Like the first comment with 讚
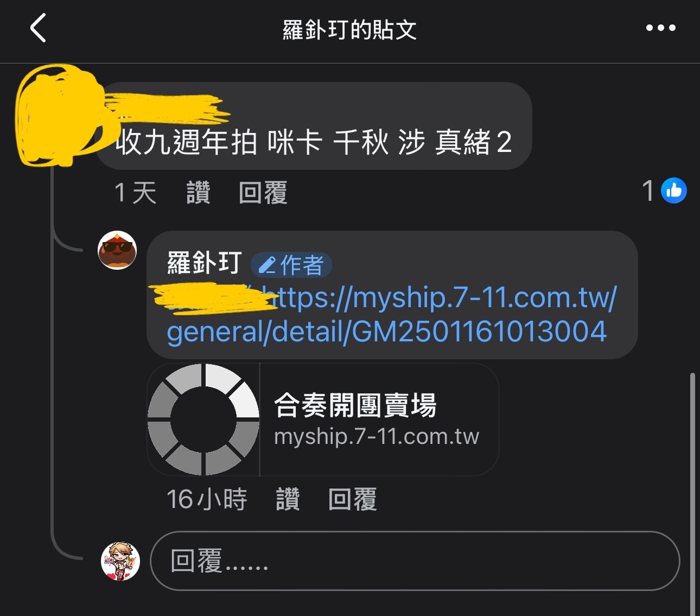The width and height of the screenshot is (700, 616). pyautogui.click(x=198, y=193)
